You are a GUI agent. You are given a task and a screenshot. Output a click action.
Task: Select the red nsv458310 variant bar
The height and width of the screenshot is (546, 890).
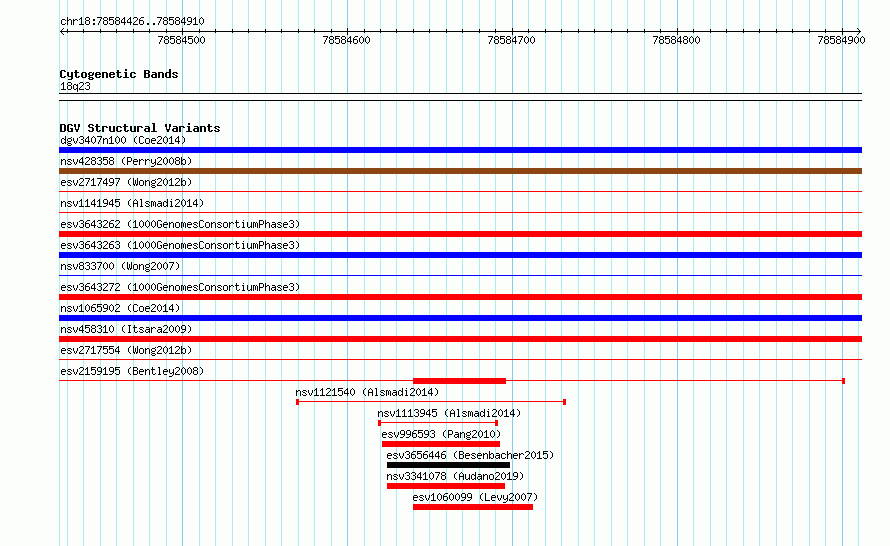[x=460, y=339]
